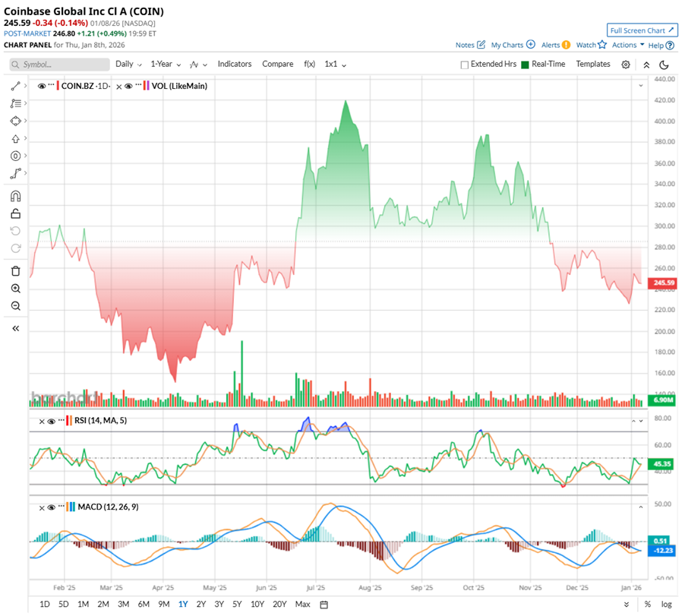685x616 pixels.
Task: Click the Full Screen Chart button
Action: coord(642,30)
